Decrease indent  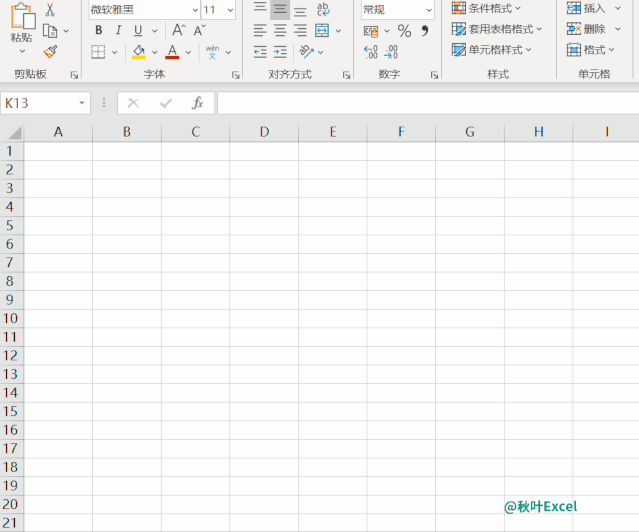[260, 52]
